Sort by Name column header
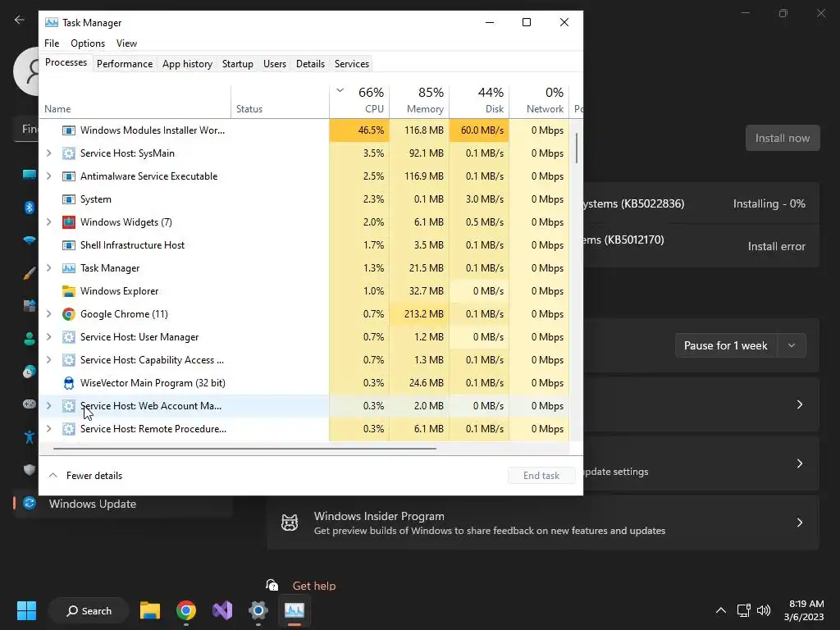Image resolution: width=840 pixels, height=630 pixels. [x=135, y=101]
